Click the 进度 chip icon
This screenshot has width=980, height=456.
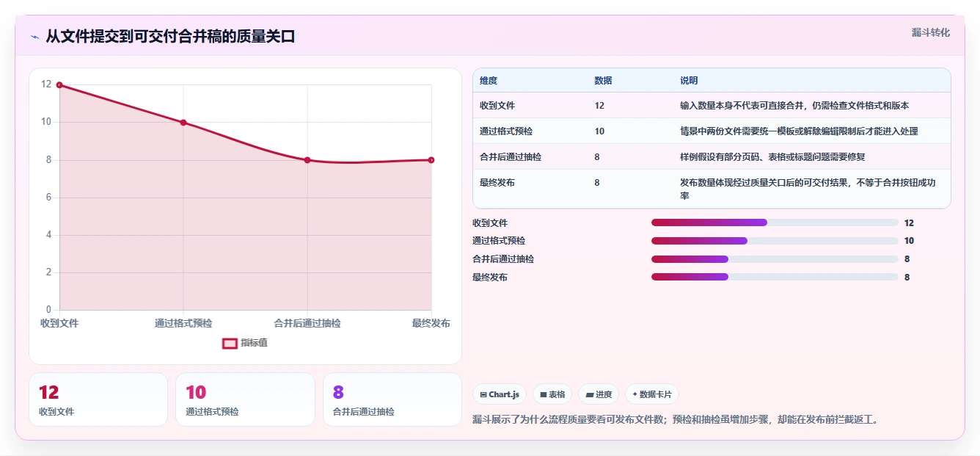click(x=590, y=395)
